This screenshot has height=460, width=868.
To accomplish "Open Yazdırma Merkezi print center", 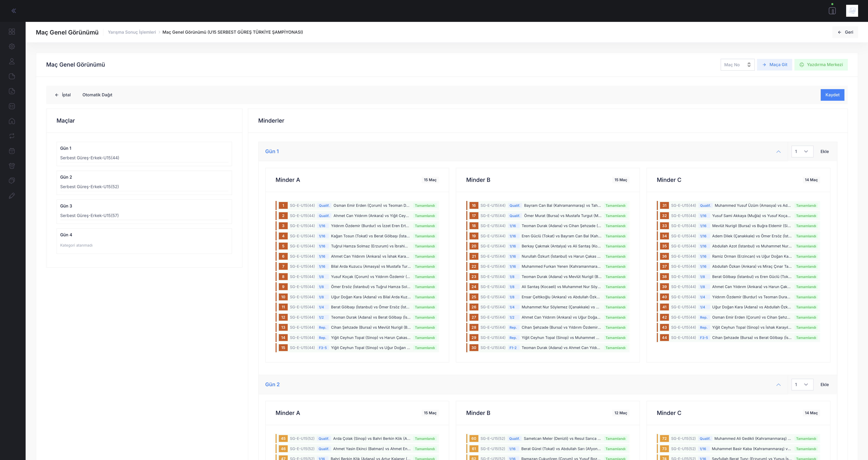I will click(821, 65).
